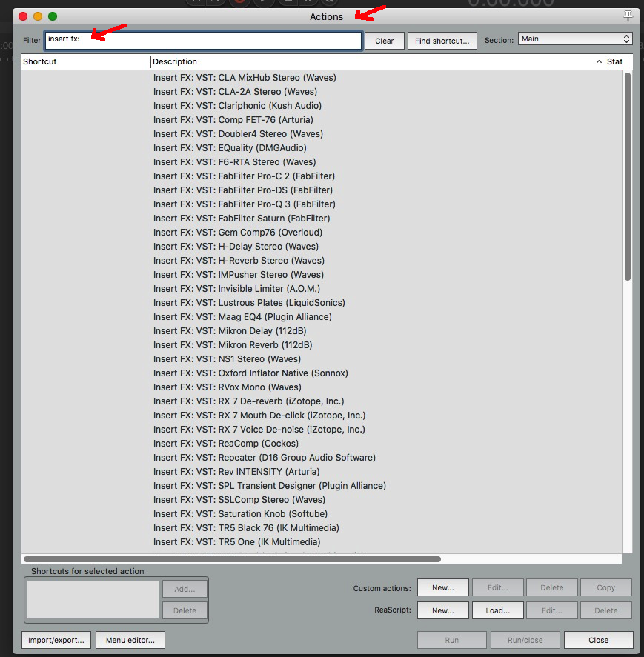Select Insert FX: Oxford Inflator Native (Sonnox)

click(x=250, y=373)
